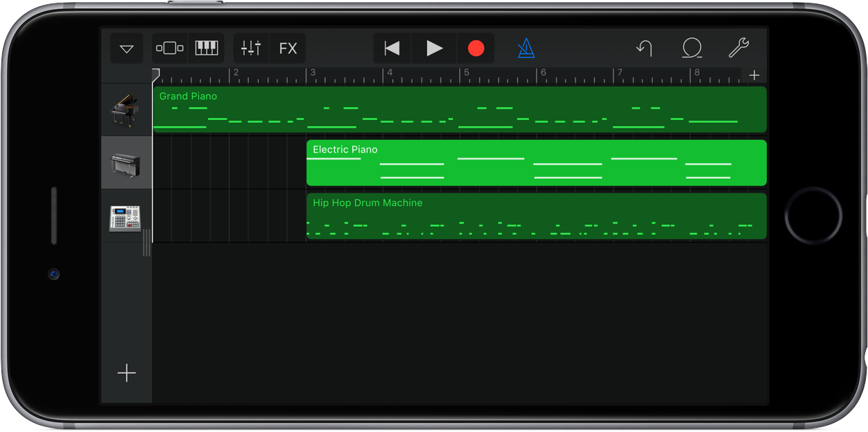The height and width of the screenshot is (432, 868).
Task: Open the FX effects panel
Action: point(288,49)
